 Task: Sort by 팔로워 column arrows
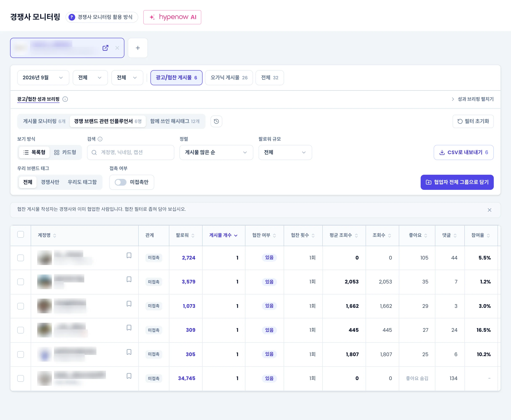click(193, 236)
